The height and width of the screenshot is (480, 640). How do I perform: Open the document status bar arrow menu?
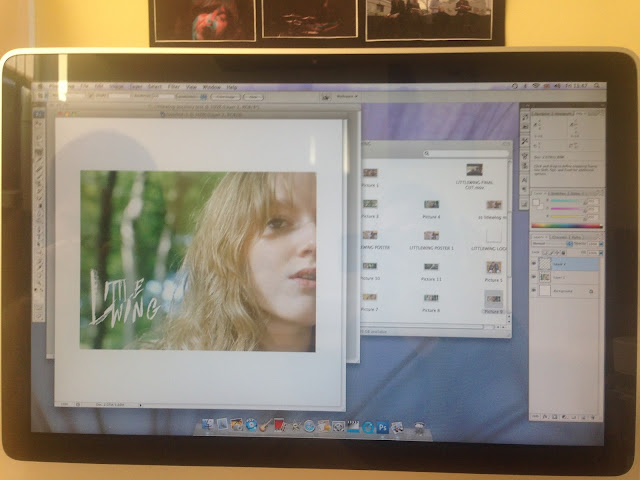point(140,405)
